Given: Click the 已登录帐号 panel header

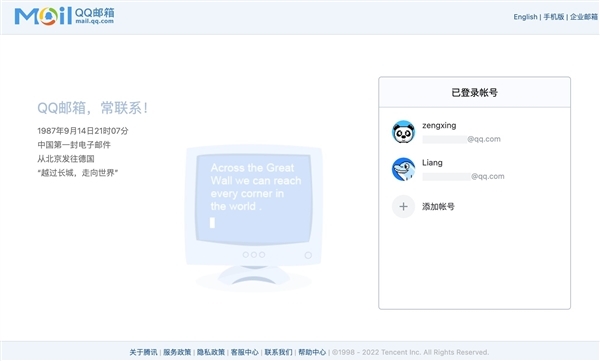Looking at the screenshot, I should (474, 92).
